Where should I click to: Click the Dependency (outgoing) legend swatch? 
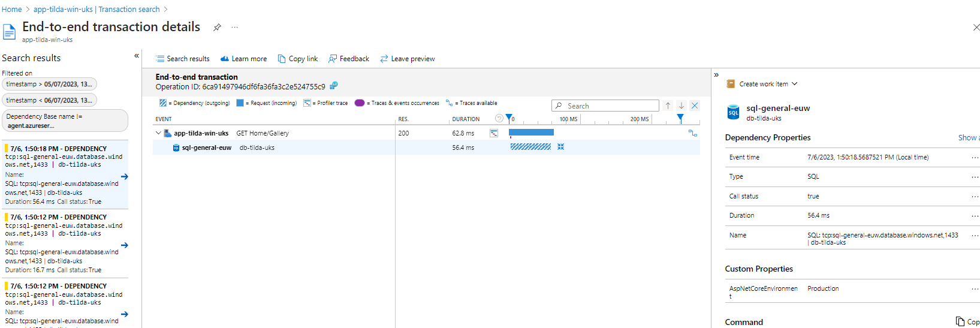pyautogui.click(x=163, y=103)
